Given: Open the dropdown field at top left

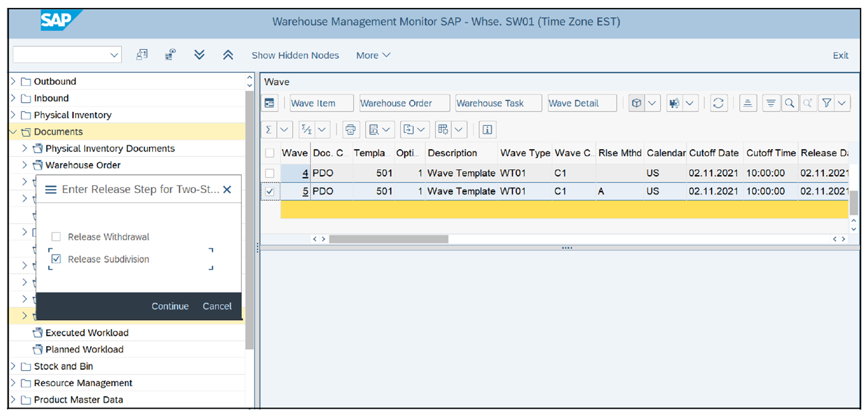Looking at the screenshot, I should 66,54.
